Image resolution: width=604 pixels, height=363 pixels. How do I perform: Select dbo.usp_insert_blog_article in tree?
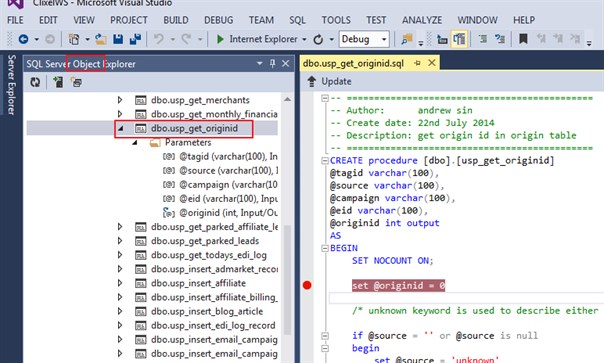click(x=207, y=311)
